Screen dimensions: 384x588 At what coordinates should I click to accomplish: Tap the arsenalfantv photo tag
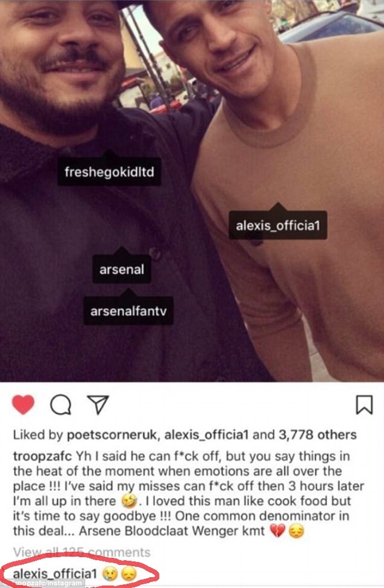pos(128,311)
